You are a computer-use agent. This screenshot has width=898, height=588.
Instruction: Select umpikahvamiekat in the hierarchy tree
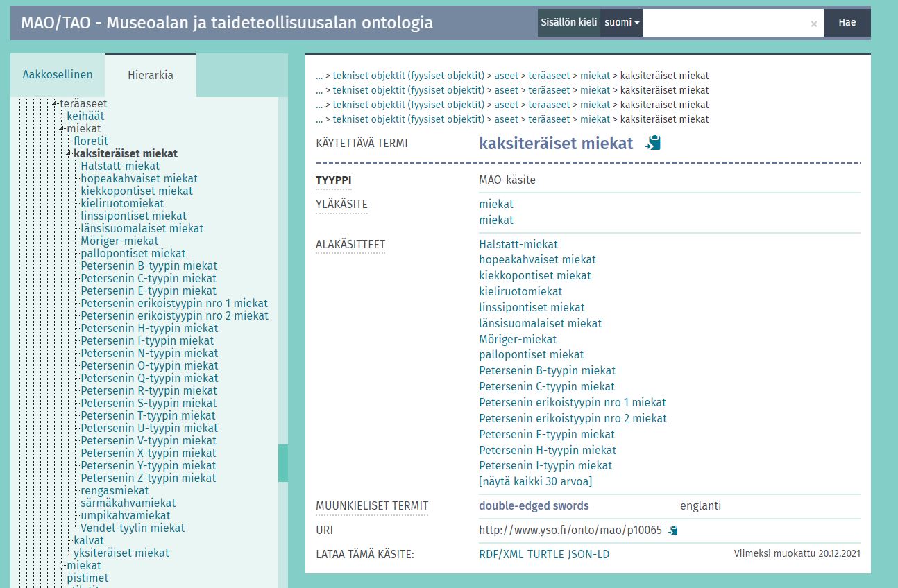click(x=125, y=515)
